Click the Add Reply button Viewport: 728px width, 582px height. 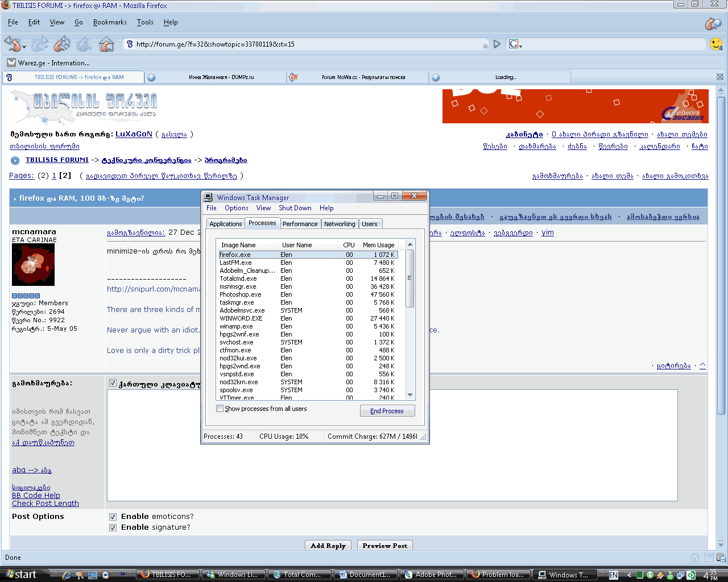click(328, 546)
